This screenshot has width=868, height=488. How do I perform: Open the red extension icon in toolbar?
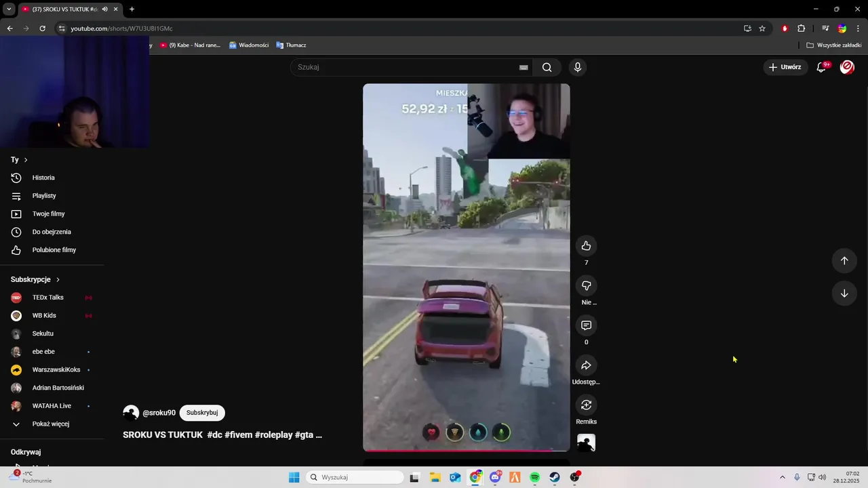(x=785, y=28)
